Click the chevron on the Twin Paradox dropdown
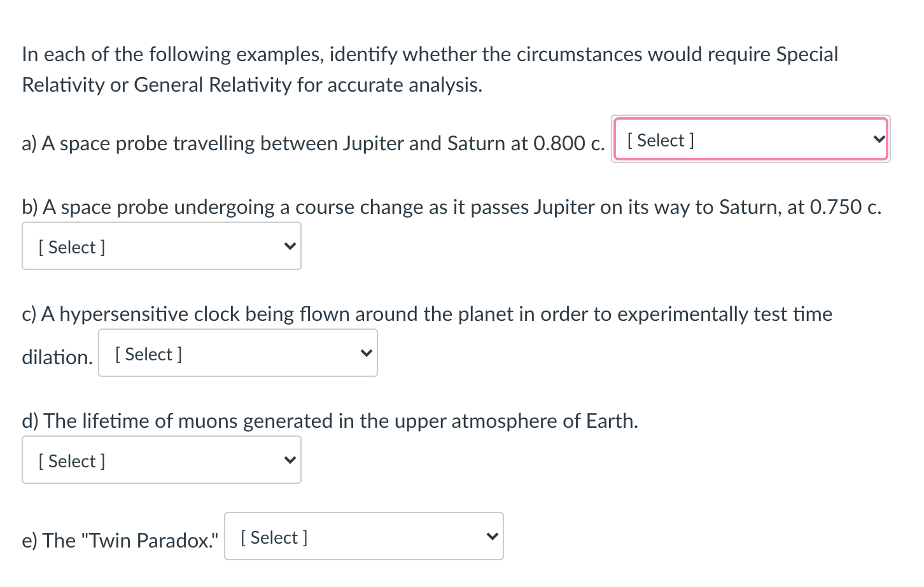 pyautogui.click(x=491, y=535)
